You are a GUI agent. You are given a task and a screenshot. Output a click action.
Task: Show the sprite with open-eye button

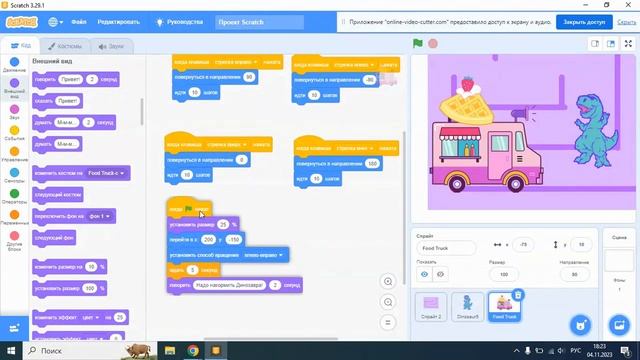tap(424, 274)
